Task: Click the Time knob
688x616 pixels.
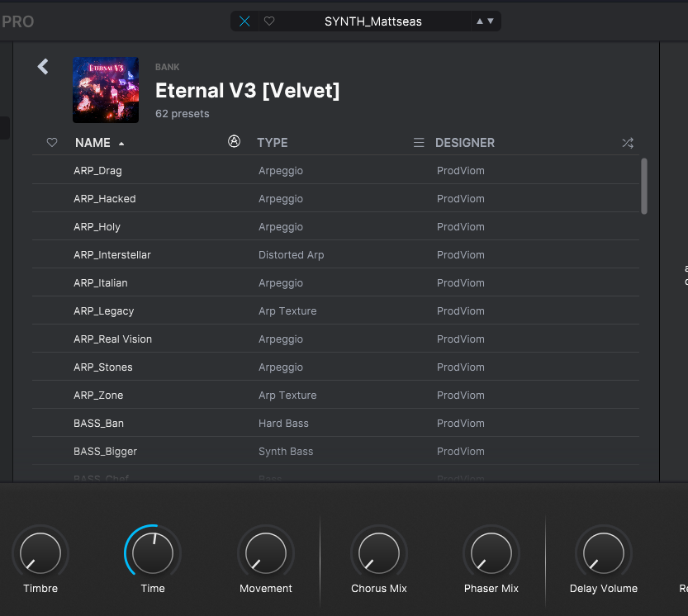Action: [x=153, y=552]
